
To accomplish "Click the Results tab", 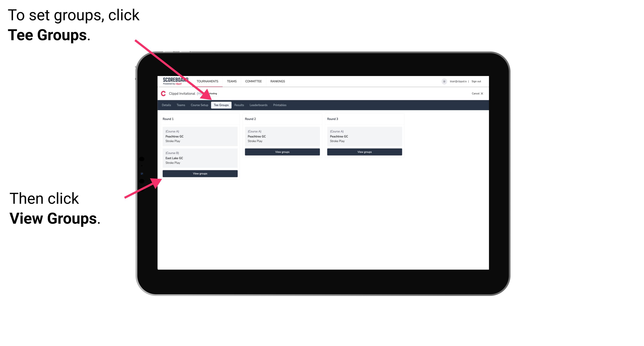I will (238, 105).
